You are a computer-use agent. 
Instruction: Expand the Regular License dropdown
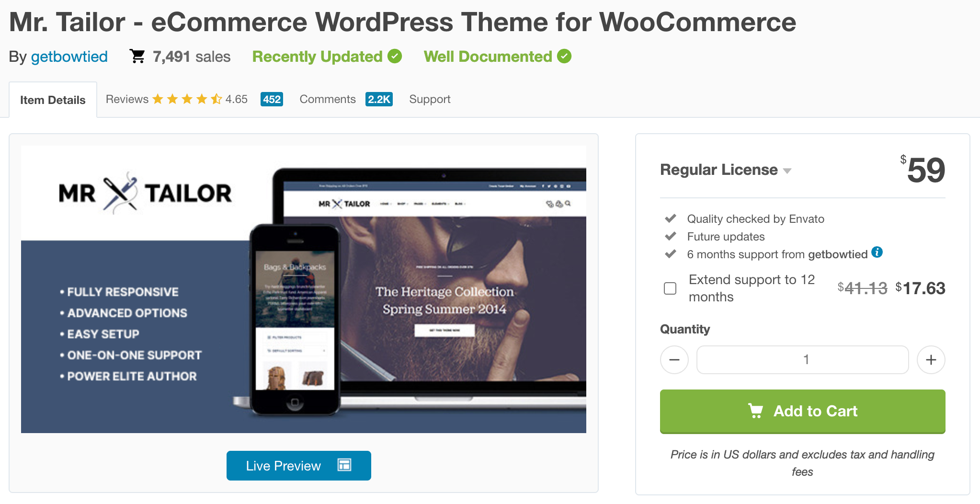(x=726, y=170)
